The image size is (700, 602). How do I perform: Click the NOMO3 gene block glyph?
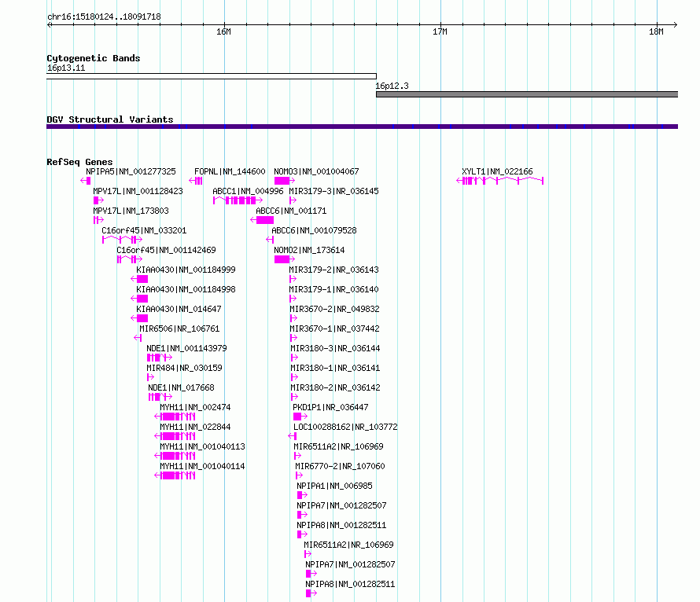285,181
